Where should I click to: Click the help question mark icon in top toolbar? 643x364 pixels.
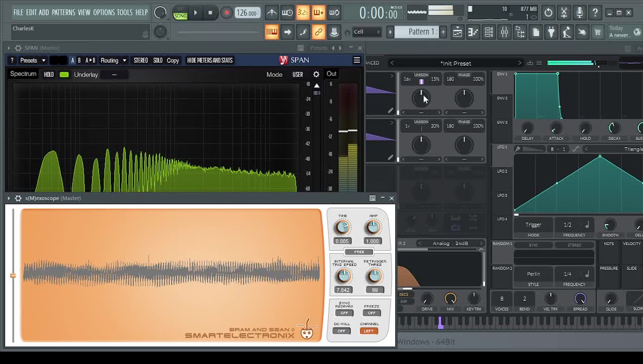point(595,12)
